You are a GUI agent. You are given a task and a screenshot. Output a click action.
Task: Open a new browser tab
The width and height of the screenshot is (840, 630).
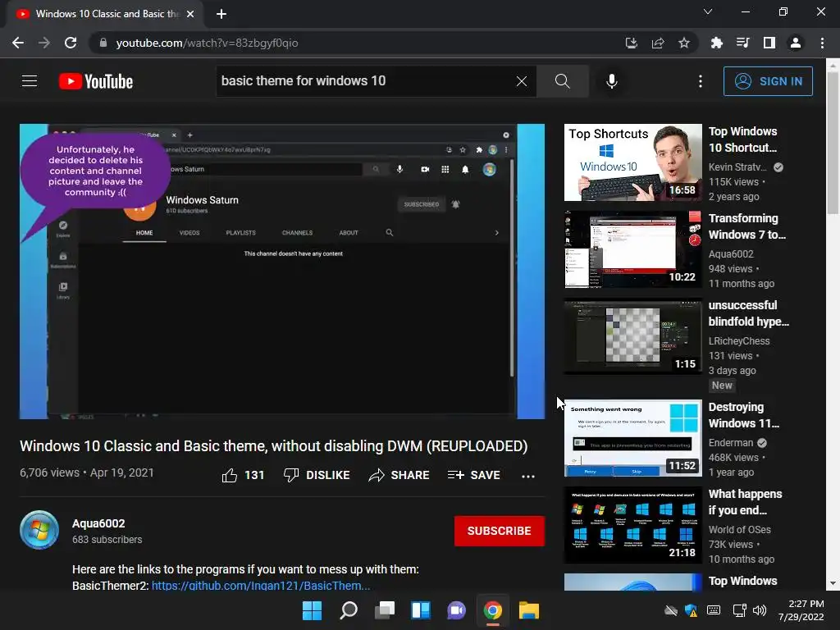coord(221,14)
